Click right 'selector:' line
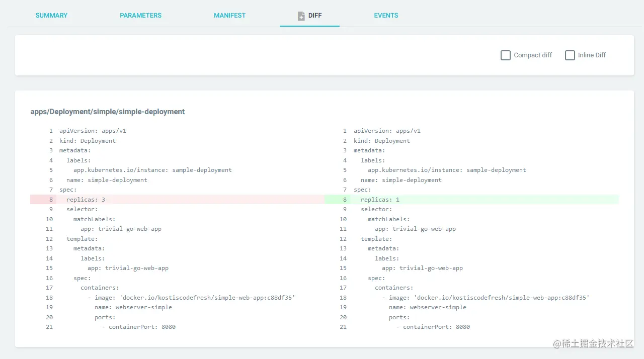 coord(376,209)
